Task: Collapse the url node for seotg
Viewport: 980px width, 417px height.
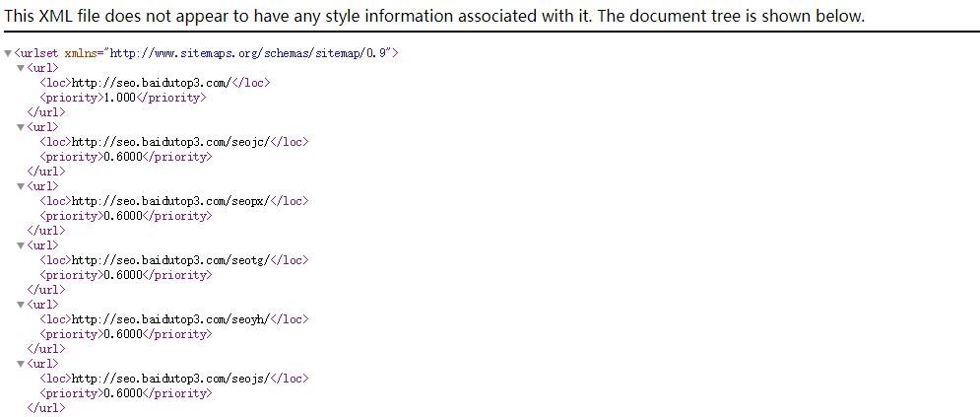Action: coord(21,245)
